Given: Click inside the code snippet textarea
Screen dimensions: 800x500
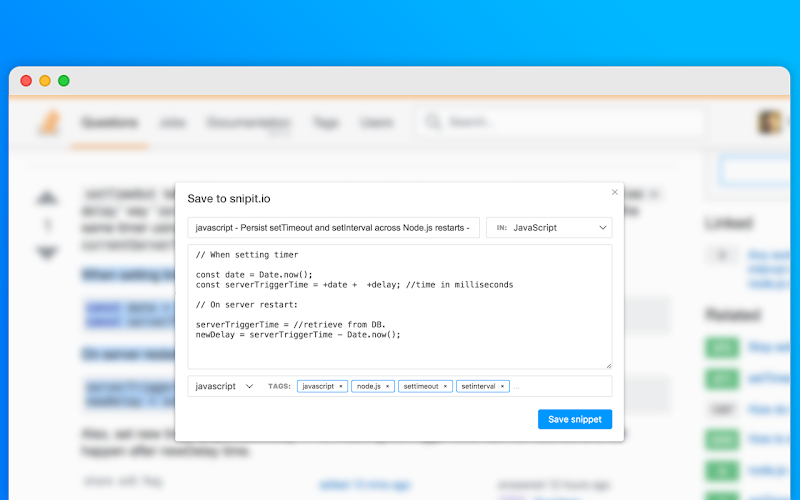Looking at the screenshot, I should [399, 307].
